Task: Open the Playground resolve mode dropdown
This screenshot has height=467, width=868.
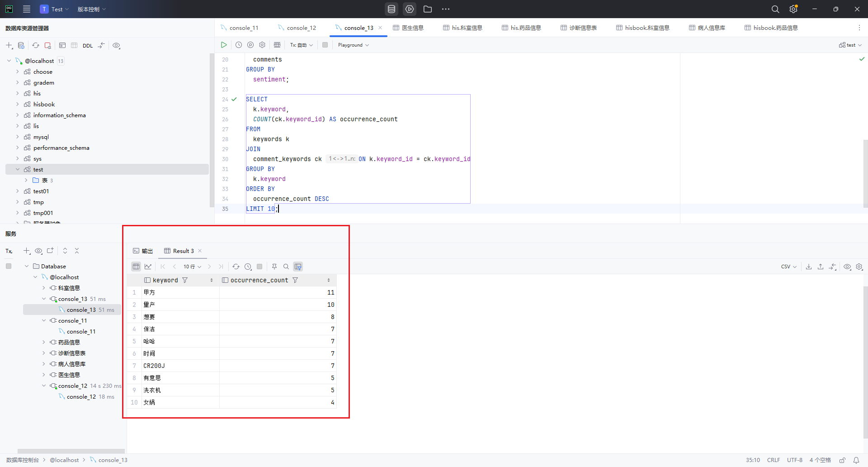Action: click(x=354, y=45)
